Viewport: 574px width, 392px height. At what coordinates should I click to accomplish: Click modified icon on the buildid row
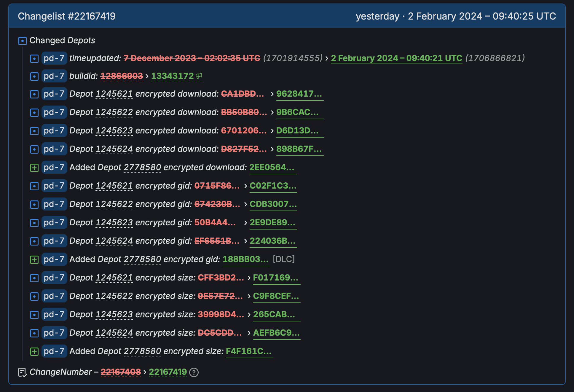click(x=34, y=77)
